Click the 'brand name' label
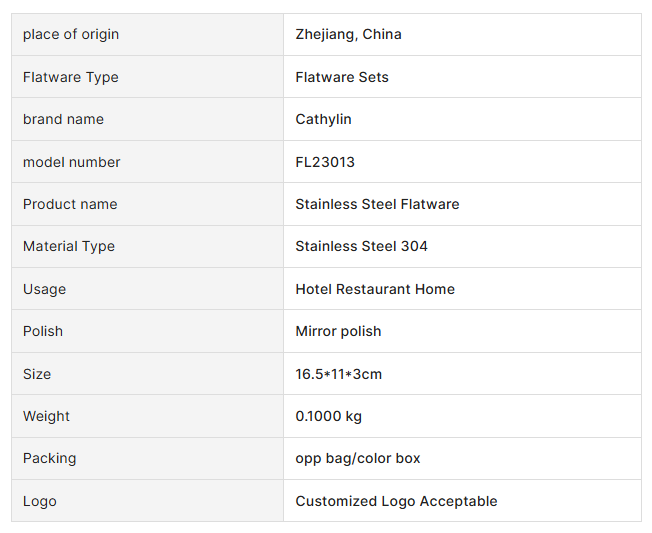 point(63,120)
